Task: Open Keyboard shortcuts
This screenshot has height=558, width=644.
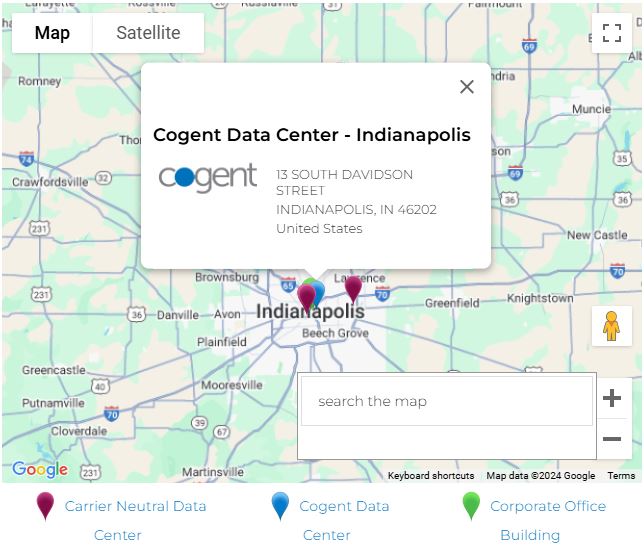Action: [x=431, y=476]
